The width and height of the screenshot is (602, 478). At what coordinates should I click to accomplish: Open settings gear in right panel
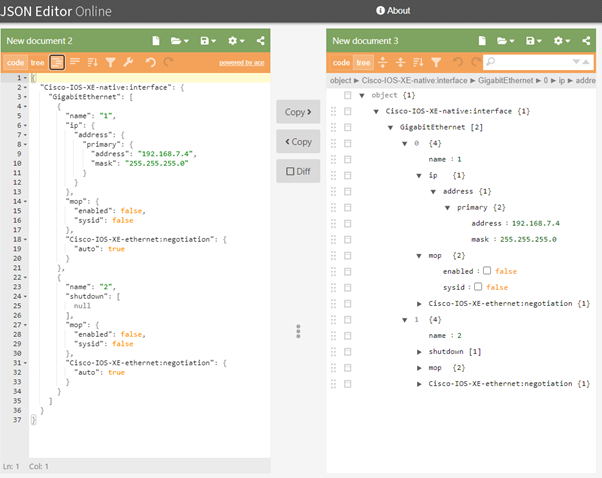point(562,41)
